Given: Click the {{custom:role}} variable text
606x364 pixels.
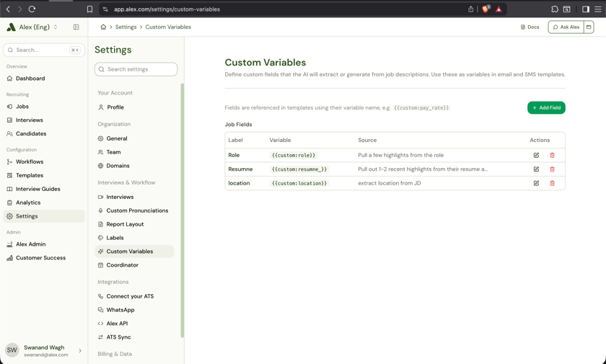Looking at the screenshot, I should point(294,155).
